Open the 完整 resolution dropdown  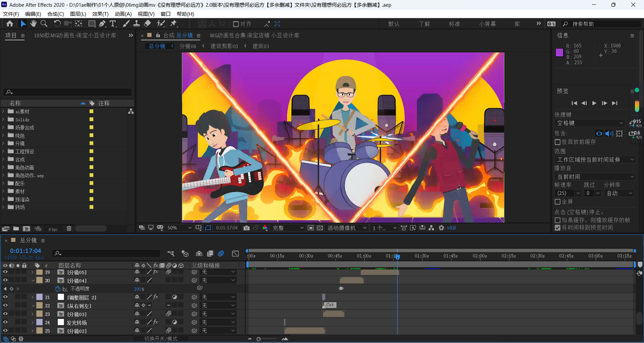[x=288, y=228]
